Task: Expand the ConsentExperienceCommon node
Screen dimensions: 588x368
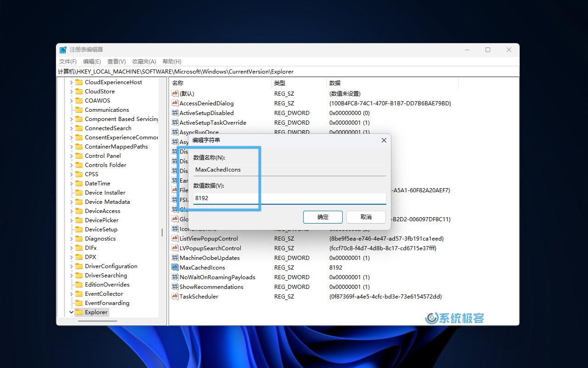Action: 71,138
